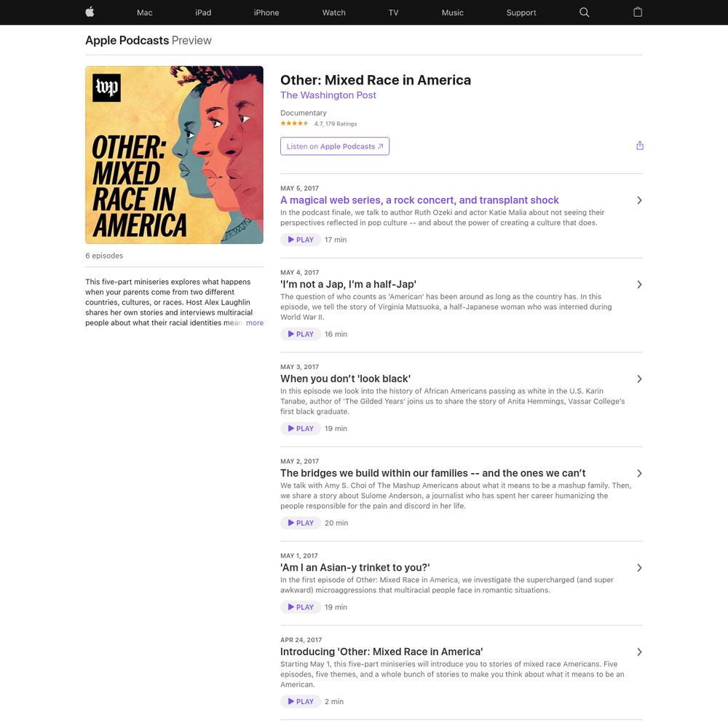This screenshot has height=728, width=728.
Task: Click the 'Documentary' genre text
Action: (303, 113)
